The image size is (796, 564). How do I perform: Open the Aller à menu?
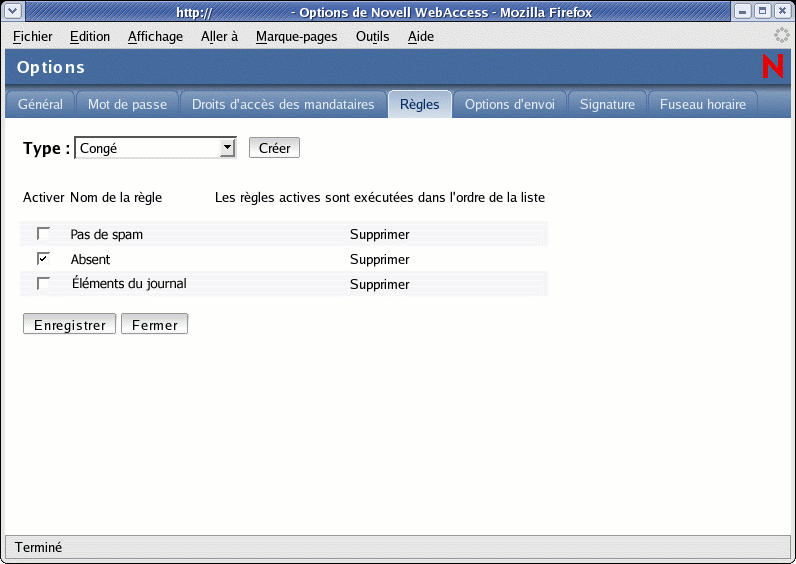point(219,37)
